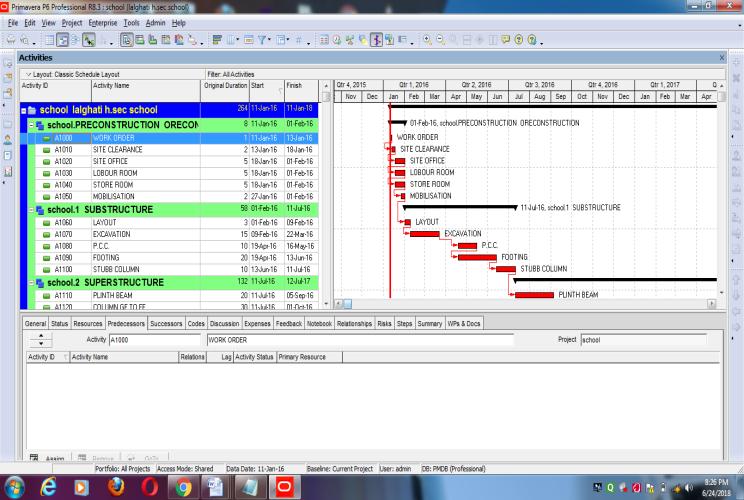Toggle the Gantt Chart view button
Viewport: 744px width, 500px height.
[63, 40]
